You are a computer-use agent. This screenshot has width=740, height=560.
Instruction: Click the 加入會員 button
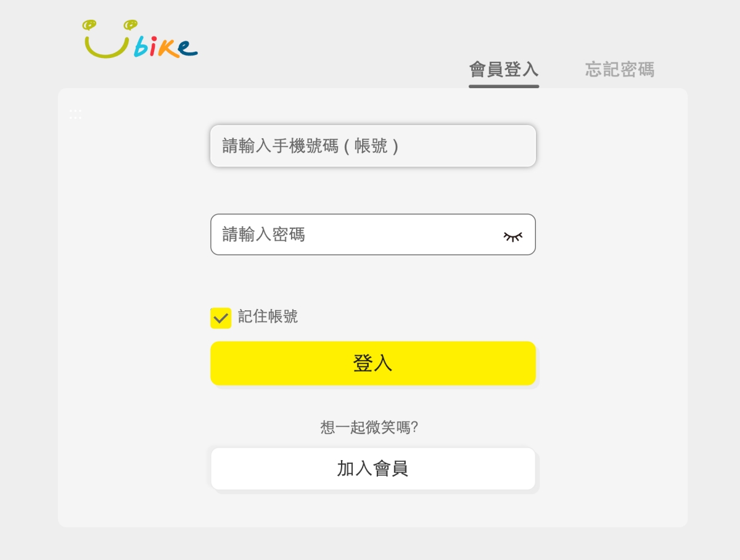(373, 469)
